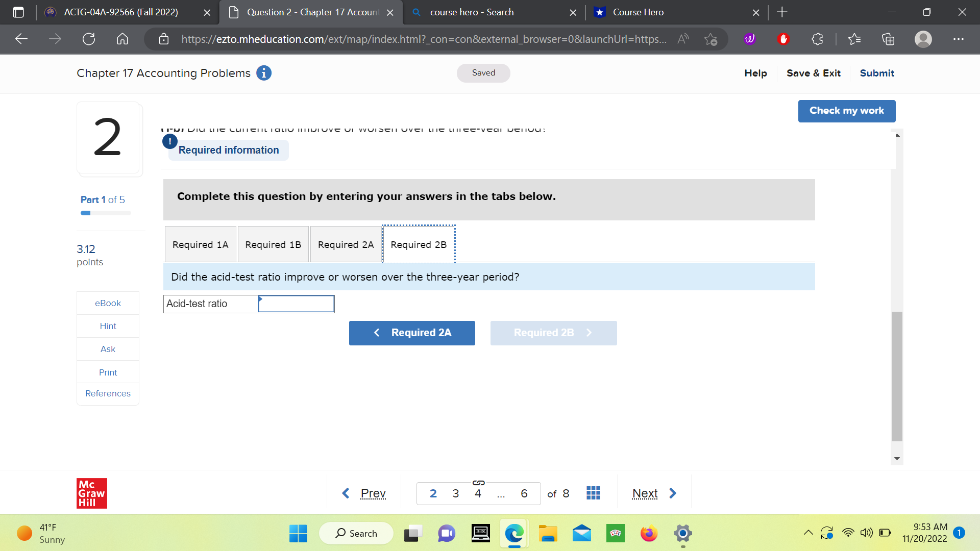This screenshot has width=980, height=551.
Task: Select the Required 2A tab
Action: 346,245
